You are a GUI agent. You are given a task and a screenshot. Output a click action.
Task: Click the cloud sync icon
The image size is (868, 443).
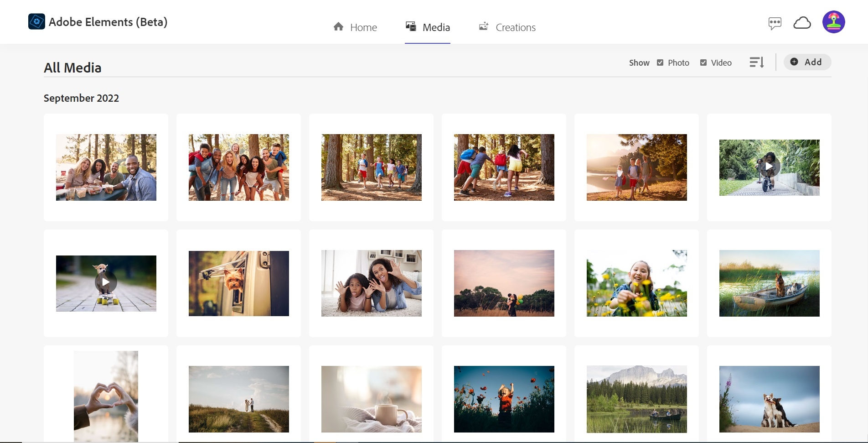click(x=802, y=22)
